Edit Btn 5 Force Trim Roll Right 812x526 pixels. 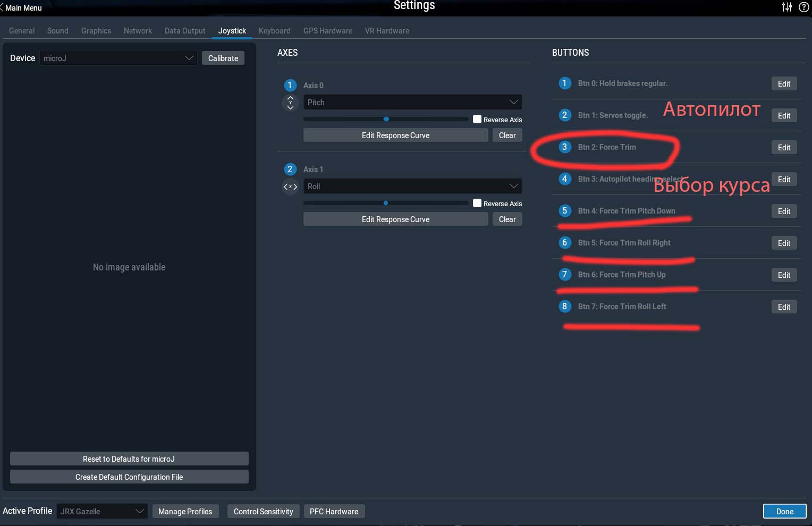784,243
